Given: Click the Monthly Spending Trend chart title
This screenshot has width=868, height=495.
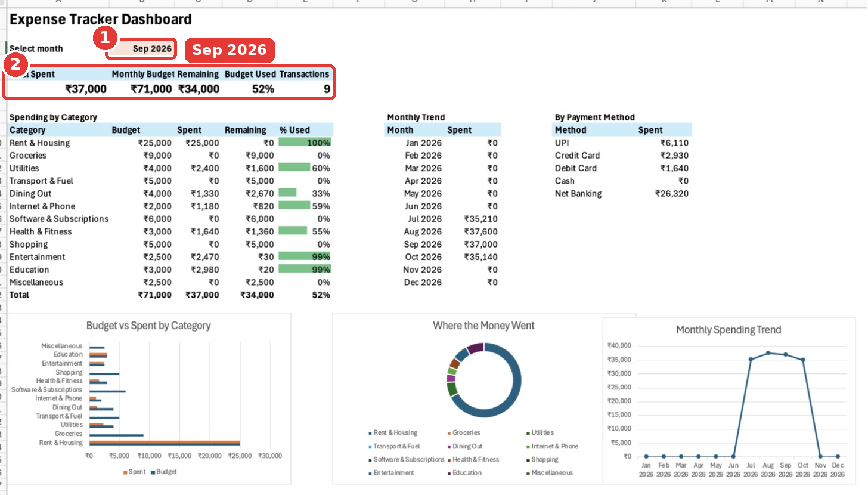Looking at the screenshot, I should (728, 330).
